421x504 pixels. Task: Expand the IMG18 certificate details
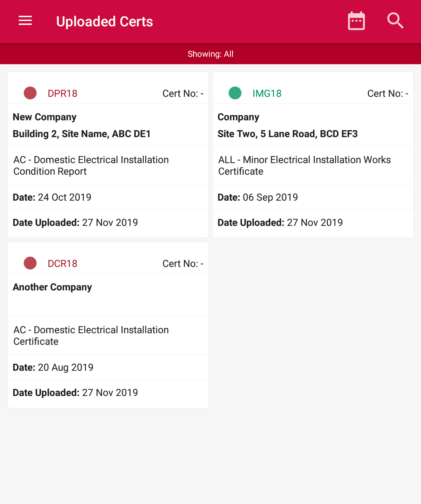pos(313,154)
